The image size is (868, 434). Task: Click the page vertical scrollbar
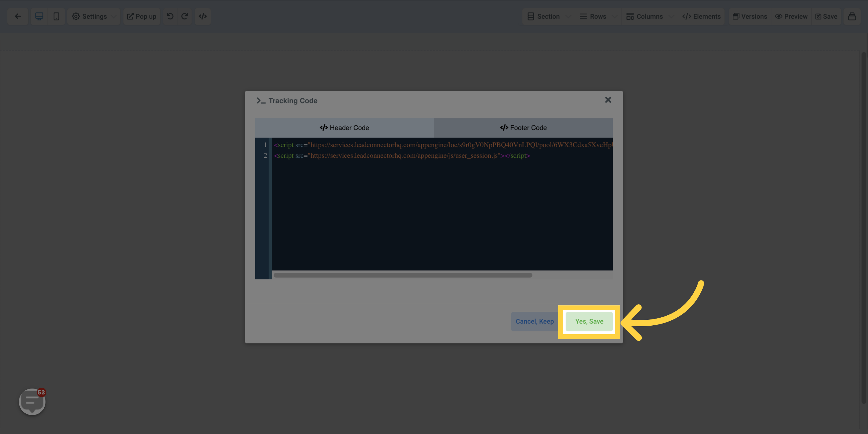[x=864, y=228]
